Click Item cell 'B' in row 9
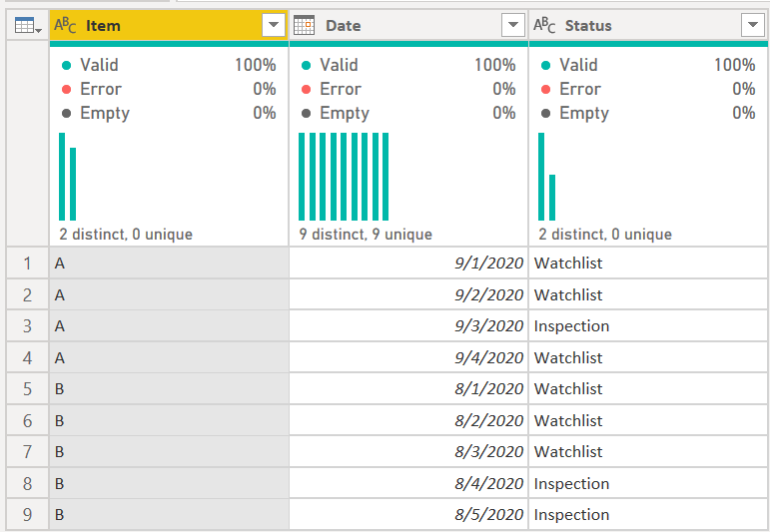 (169, 514)
